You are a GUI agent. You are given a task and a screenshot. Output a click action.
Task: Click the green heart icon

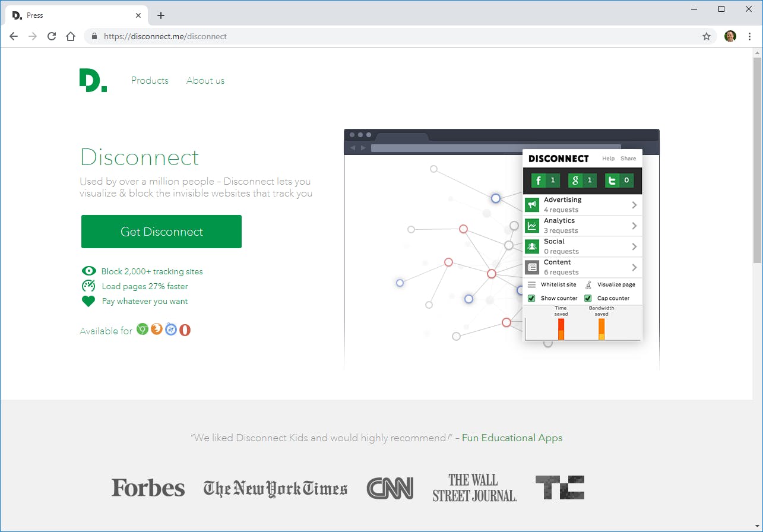88,301
